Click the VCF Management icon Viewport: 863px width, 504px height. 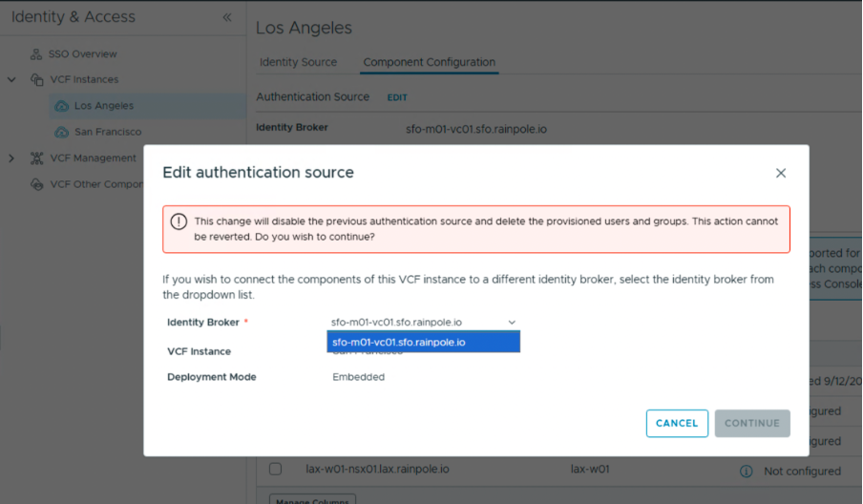(37, 158)
